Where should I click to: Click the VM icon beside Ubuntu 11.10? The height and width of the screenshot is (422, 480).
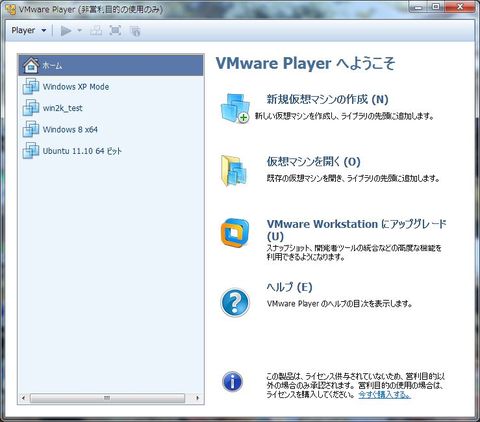(x=31, y=151)
